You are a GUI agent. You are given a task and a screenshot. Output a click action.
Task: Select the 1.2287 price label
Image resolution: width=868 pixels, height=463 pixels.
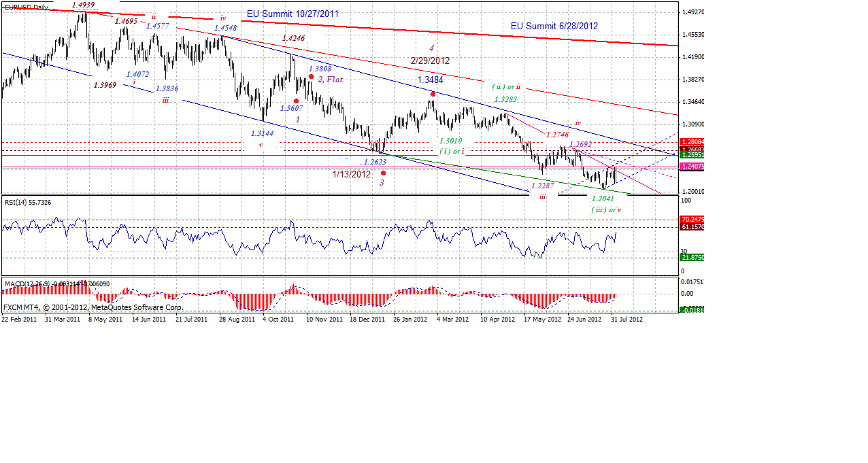pyautogui.click(x=543, y=185)
